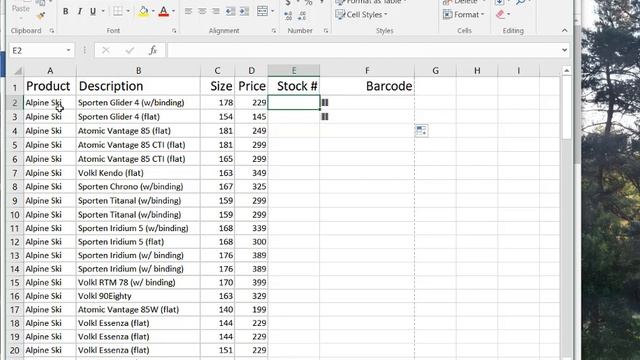This screenshot has width=640, height=360.
Task: Select the size cell showing 140
Action: (x=218, y=309)
